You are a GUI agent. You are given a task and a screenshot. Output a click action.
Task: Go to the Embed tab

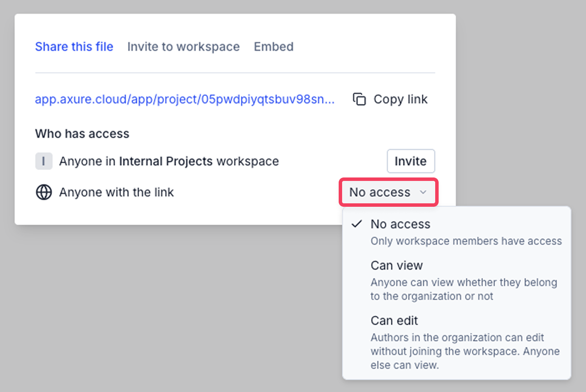[x=274, y=47]
